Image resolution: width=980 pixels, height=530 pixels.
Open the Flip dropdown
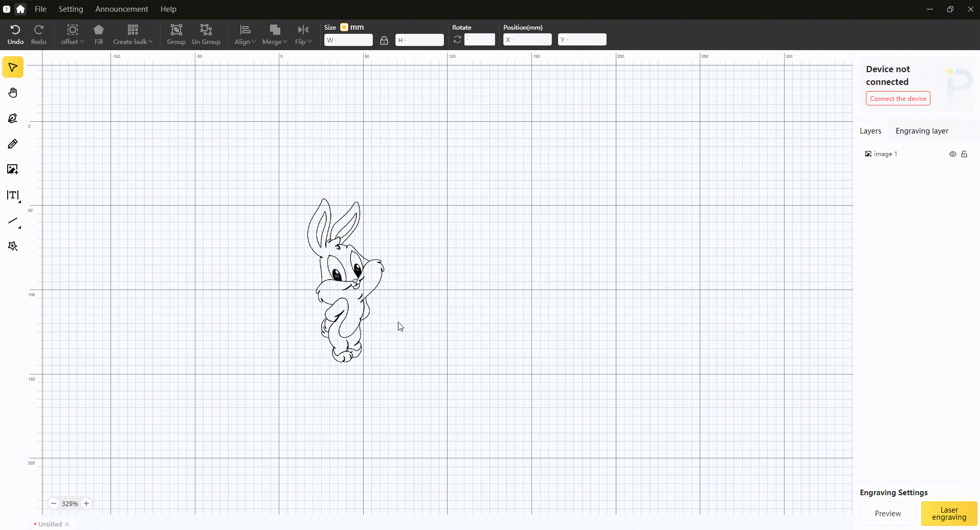[x=303, y=35]
